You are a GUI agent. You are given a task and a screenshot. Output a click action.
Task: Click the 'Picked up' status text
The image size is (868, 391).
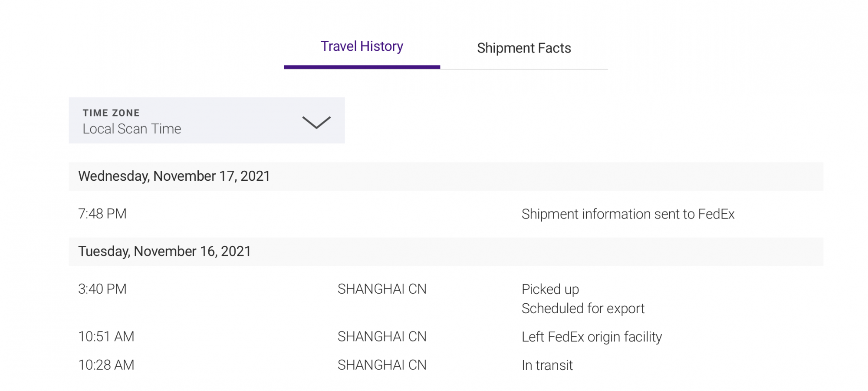tap(550, 289)
